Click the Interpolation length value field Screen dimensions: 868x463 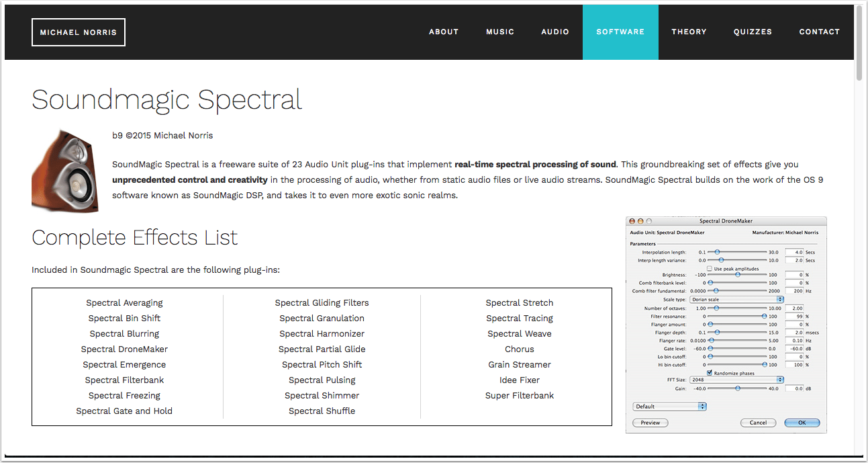point(793,253)
